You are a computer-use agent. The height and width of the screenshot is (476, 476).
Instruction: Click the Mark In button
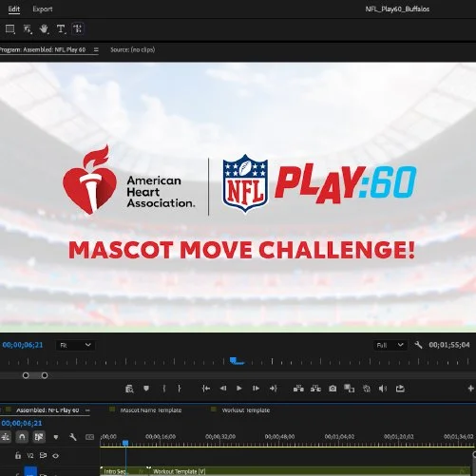coord(164,389)
